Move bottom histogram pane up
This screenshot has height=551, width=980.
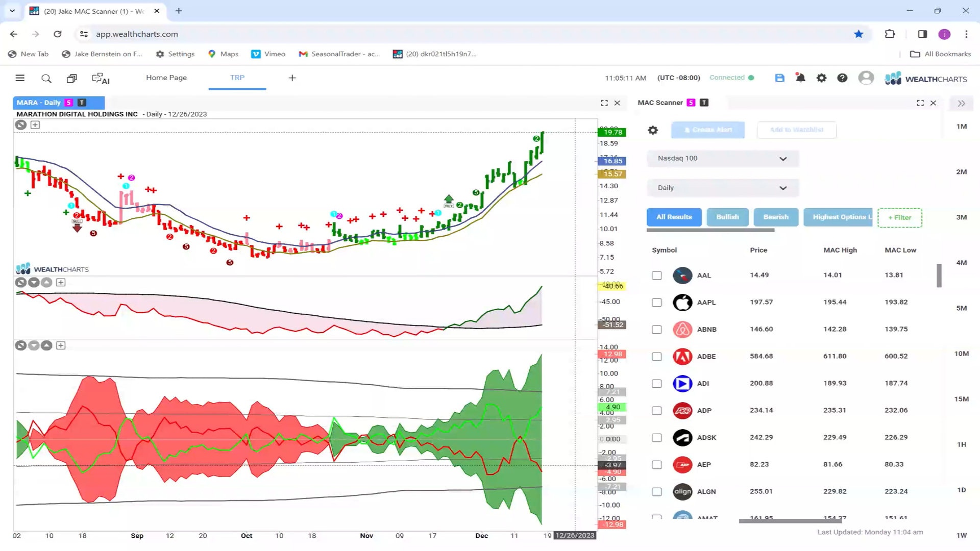46,346
